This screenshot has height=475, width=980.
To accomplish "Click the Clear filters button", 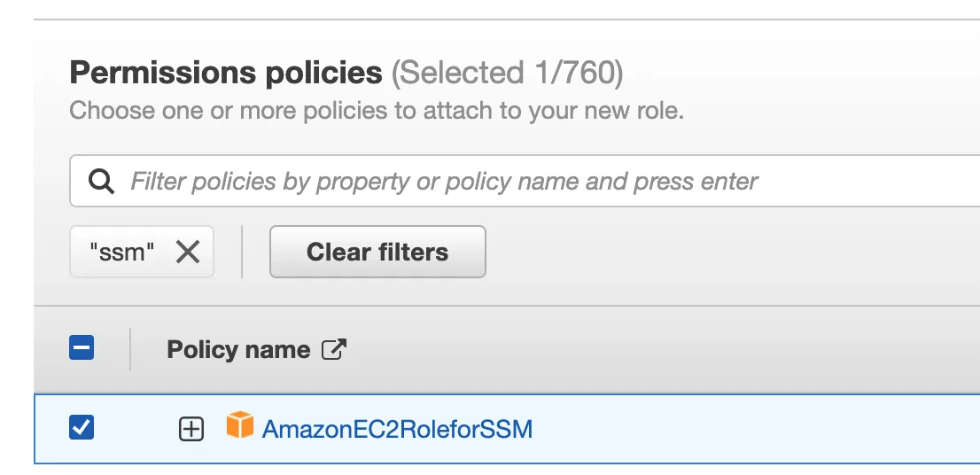I will (x=377, y=252).
